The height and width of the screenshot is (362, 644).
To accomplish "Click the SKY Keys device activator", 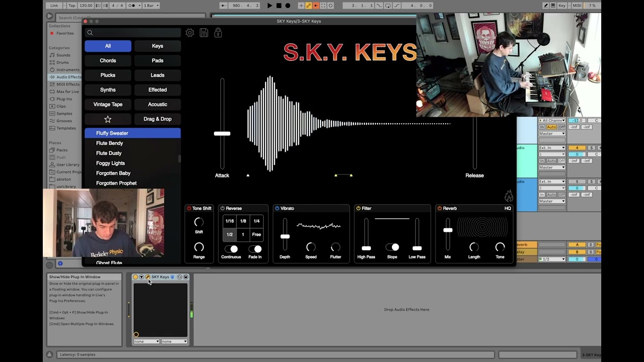I will [135, 277].
